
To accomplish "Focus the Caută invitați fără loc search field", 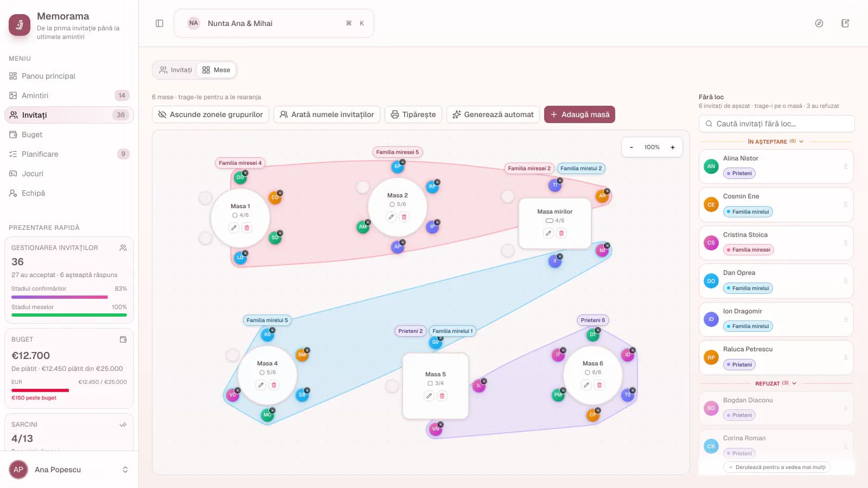I will coord(776,124).
